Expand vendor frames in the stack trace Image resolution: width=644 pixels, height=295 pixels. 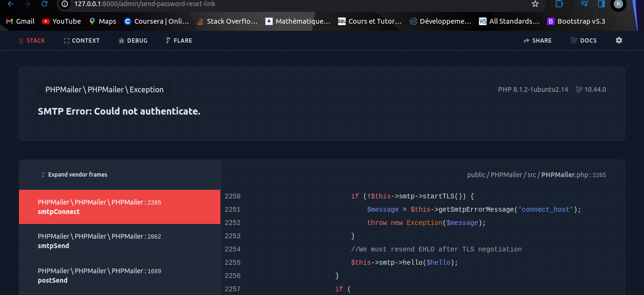tap(74, 174)
